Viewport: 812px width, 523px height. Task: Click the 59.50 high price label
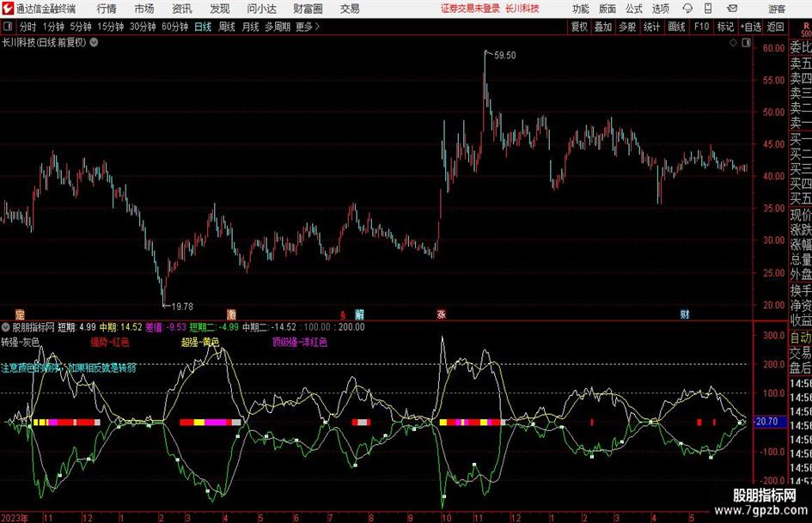tap(505, 55)
